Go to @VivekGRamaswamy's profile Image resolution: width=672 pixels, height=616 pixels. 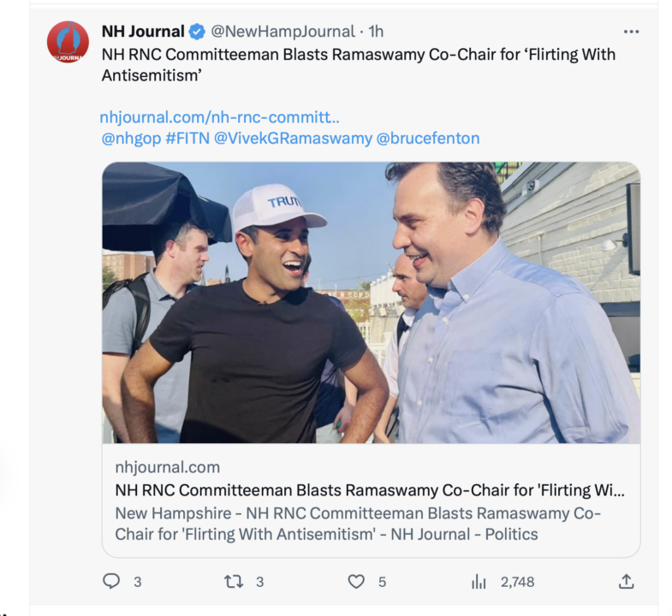tap(293, 139)
